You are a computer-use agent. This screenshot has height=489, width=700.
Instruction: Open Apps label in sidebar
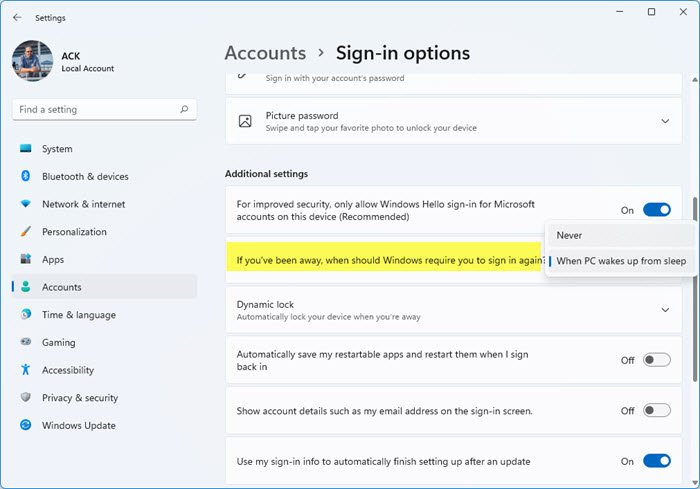[53, 259]
